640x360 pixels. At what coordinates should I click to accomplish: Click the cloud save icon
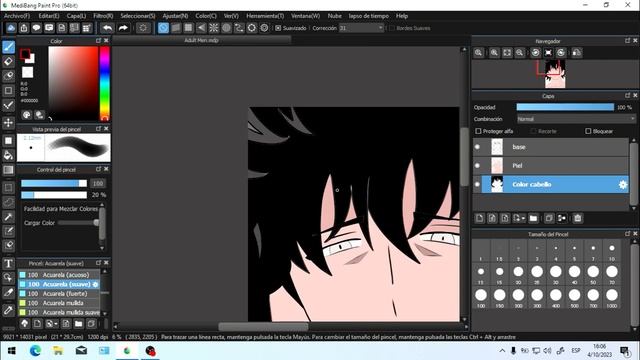[11, 28]
